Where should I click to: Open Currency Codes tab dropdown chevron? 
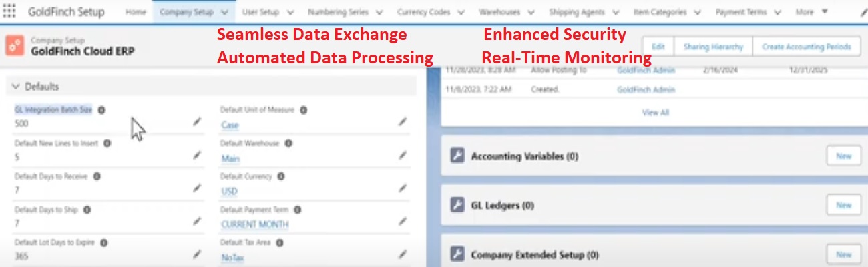(x=462, y=12)
